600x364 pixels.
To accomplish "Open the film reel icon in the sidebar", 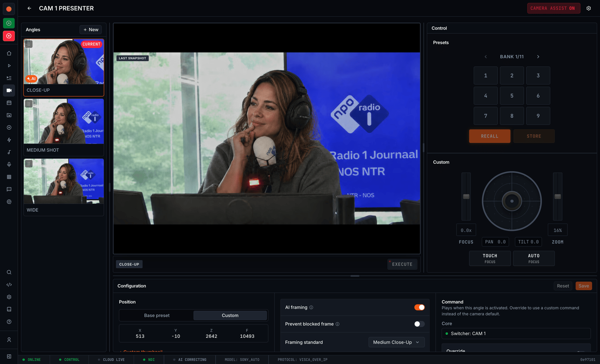I will [9, 202].
